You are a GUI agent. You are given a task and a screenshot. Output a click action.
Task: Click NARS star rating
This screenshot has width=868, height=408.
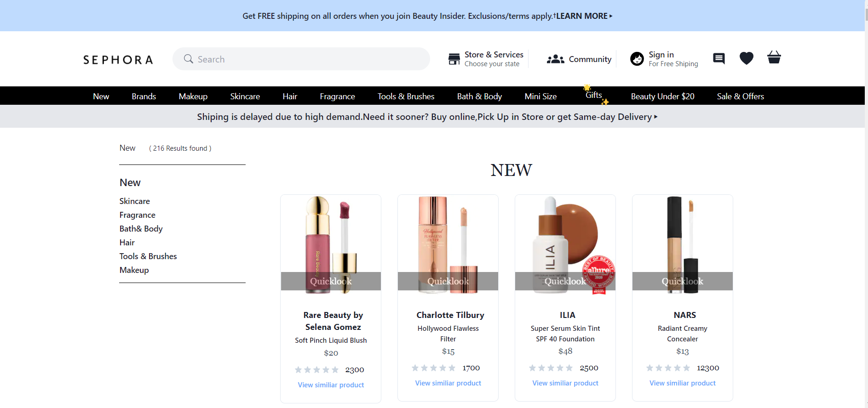(668, 368)
